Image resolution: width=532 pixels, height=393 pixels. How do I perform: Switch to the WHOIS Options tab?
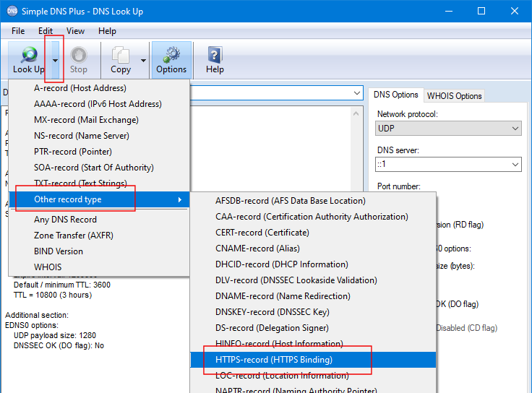(x=454, y=96)
